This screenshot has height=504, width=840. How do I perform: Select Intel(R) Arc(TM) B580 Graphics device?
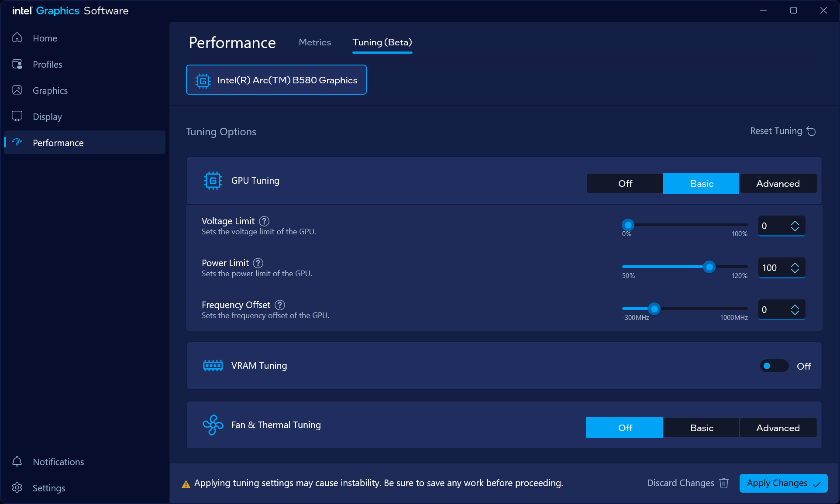276,80
